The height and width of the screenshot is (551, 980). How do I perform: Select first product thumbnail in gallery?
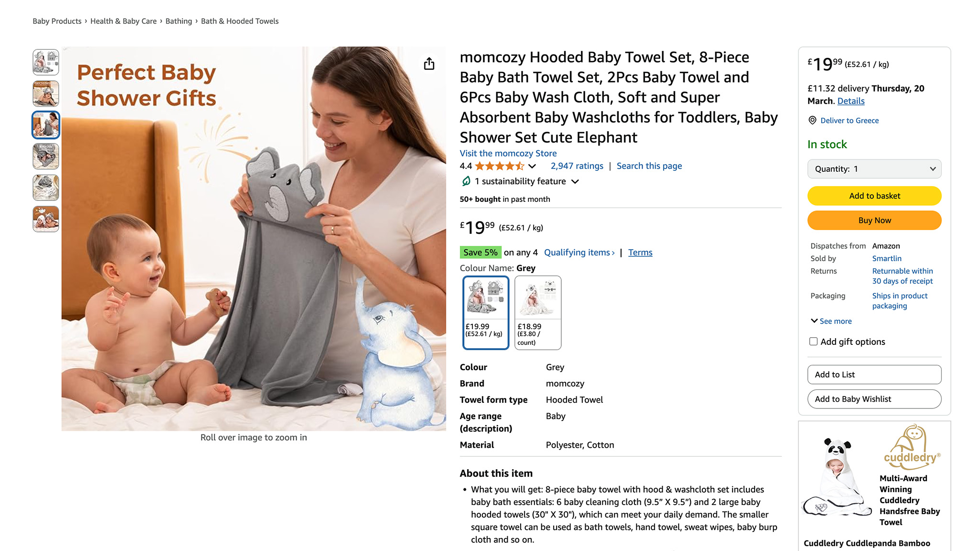(46, 62)
